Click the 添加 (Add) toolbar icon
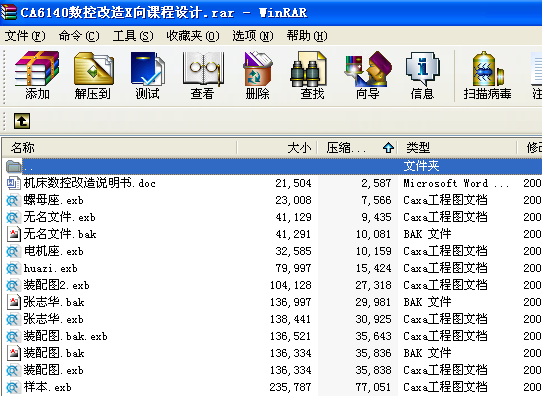This screenshot has width=542, height=396. pyautogui.click(x=37, y=68)
